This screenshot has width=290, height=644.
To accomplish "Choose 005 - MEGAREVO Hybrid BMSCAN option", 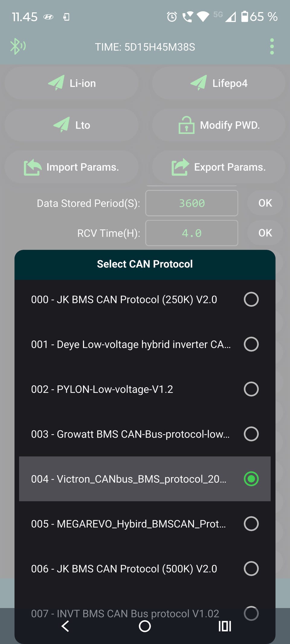I will pos(128,524).
